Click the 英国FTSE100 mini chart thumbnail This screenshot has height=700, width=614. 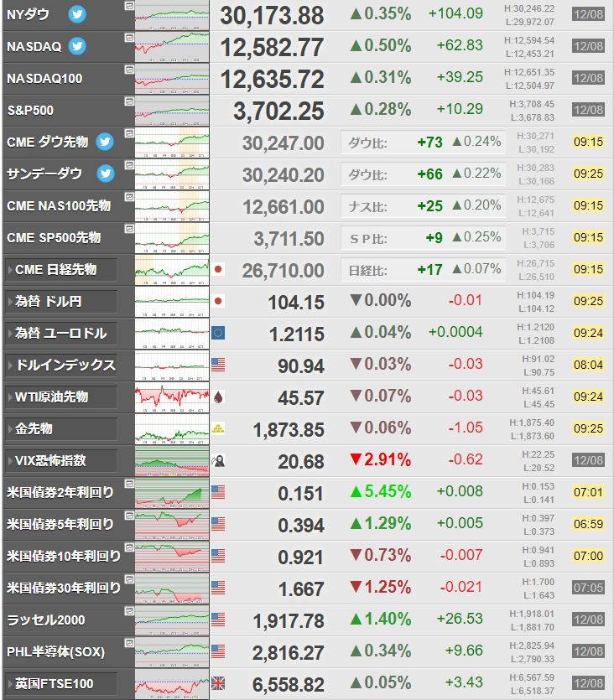click(172, 684)
